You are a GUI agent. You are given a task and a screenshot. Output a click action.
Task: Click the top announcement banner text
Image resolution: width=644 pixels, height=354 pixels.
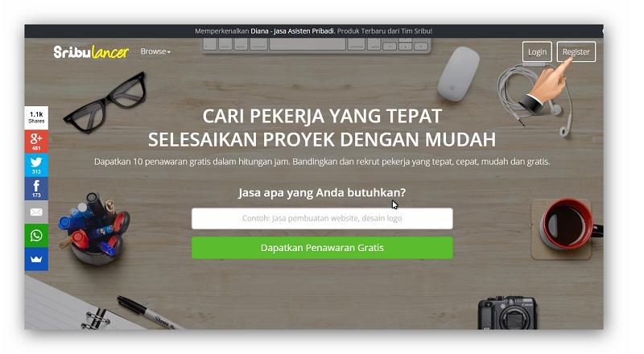click(313, 31)
